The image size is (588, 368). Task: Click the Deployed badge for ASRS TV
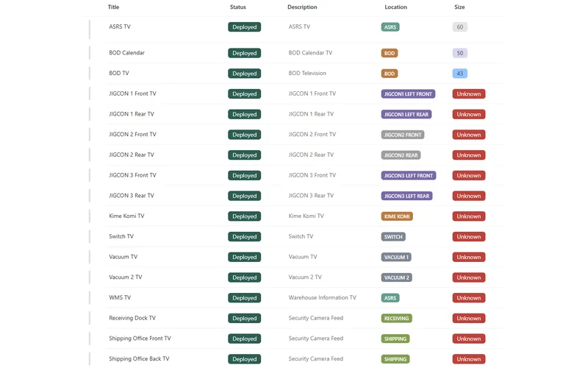245,27
